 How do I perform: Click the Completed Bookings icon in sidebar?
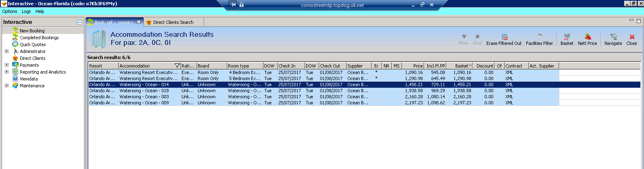[15, 37]
